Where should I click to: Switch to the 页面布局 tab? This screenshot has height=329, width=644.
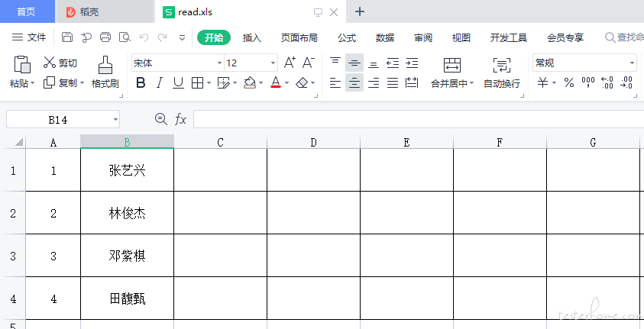[299, 37]
